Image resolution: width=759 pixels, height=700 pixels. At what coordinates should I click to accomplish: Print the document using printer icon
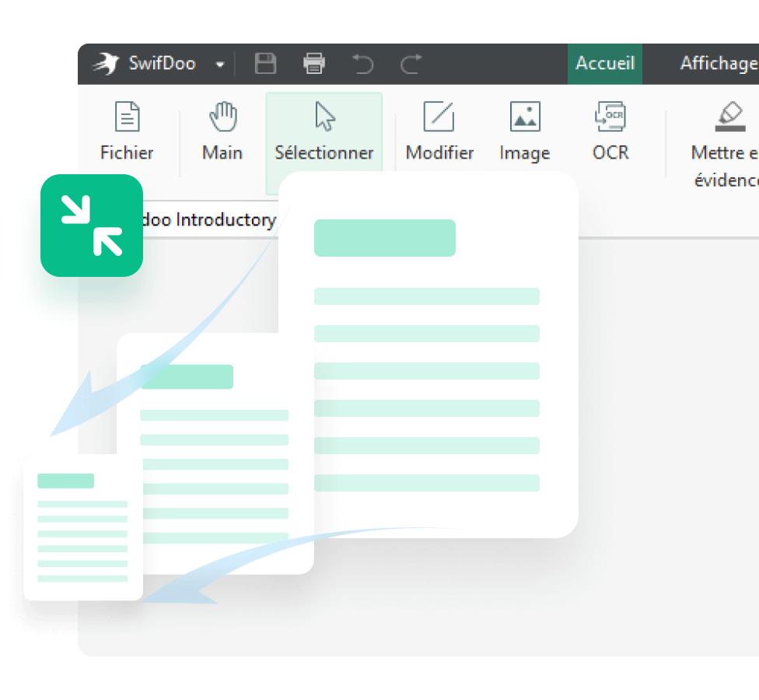pos(314,64)
